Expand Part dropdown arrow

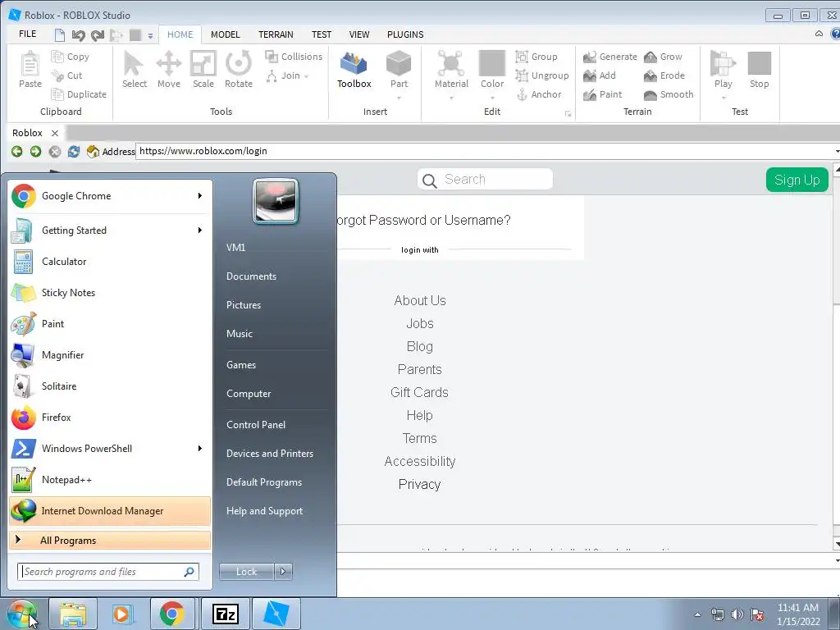pos(399,98)
